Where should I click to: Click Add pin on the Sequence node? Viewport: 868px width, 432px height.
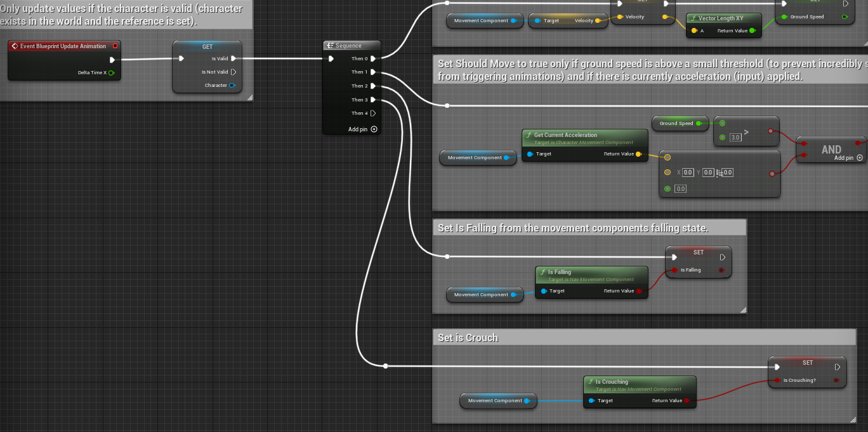374,129
